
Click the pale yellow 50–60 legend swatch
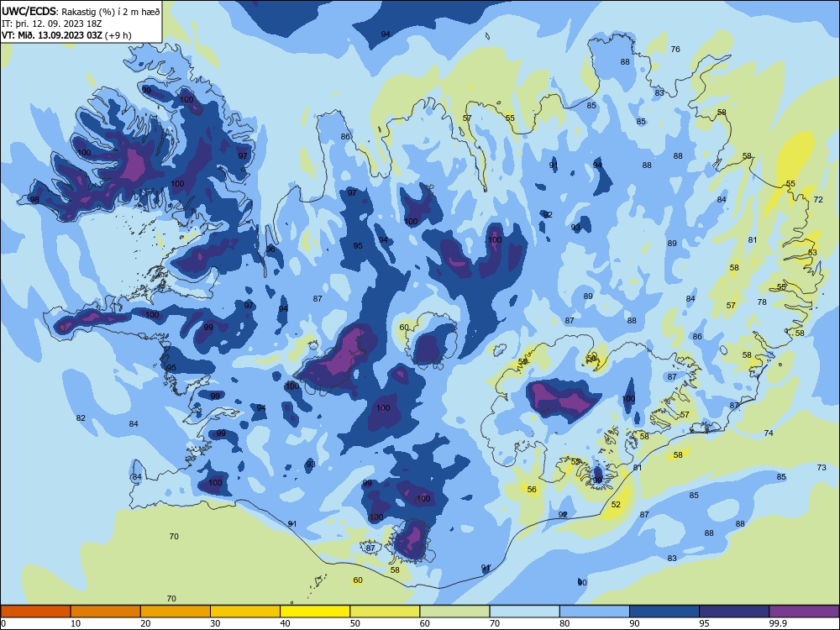385,612
